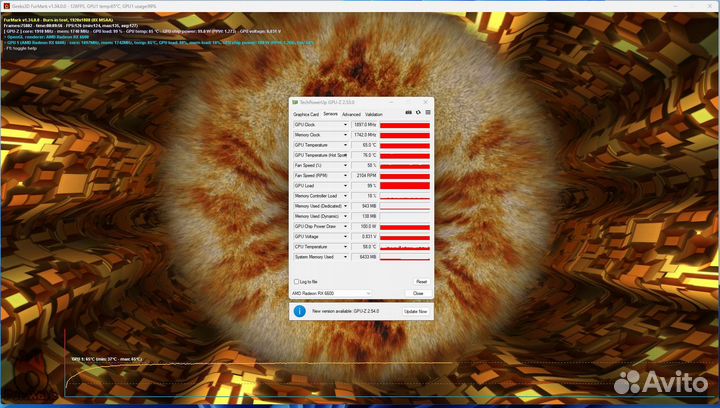
Task: Enable the Log to file checkbox
Action: [296, 281]
